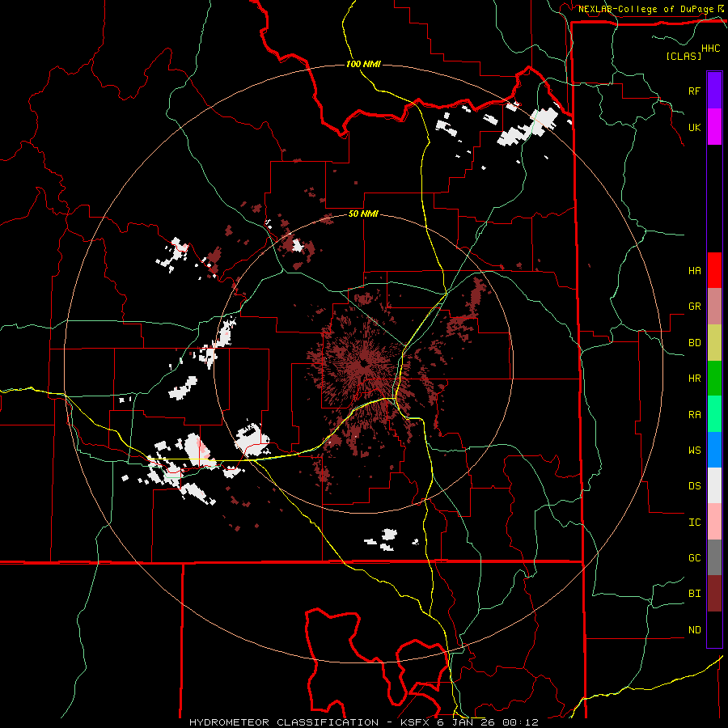The image size is (728, 728).
Task: Click the HHC product label
Action: coord(711,49)
